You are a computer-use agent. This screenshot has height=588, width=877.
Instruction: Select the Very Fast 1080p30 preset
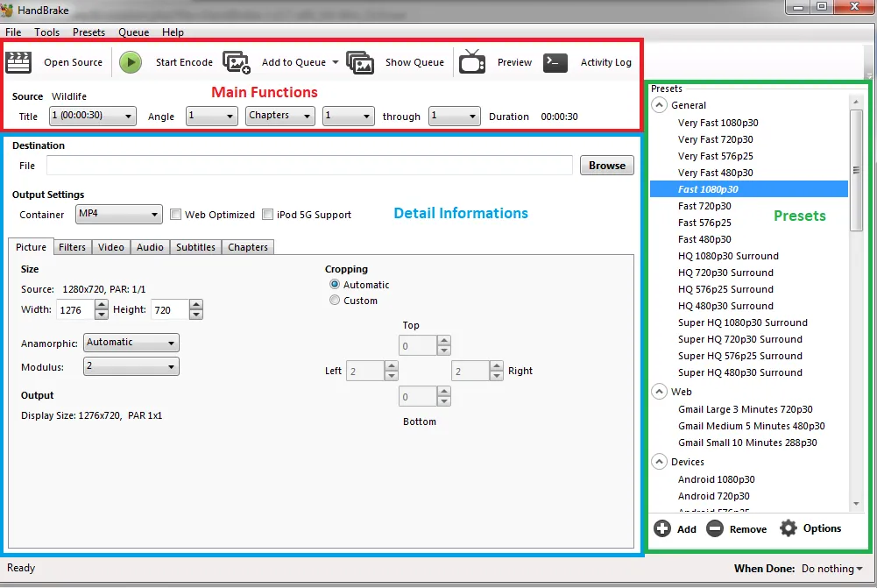point(718,123)
